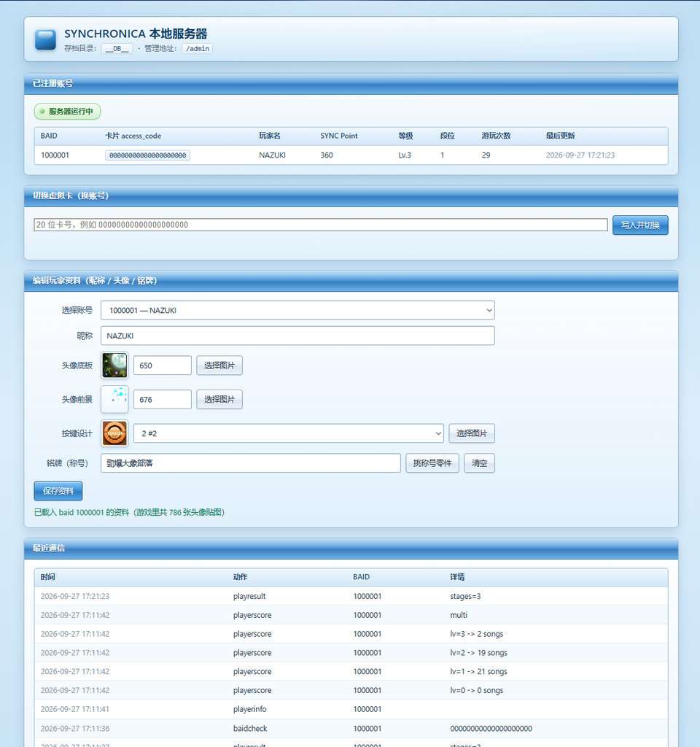The height and width of the screenshot is (747, 700).
Task: Click the log detail 'lv=0 -> 0 songs'
Action: (x=477, y=690)
